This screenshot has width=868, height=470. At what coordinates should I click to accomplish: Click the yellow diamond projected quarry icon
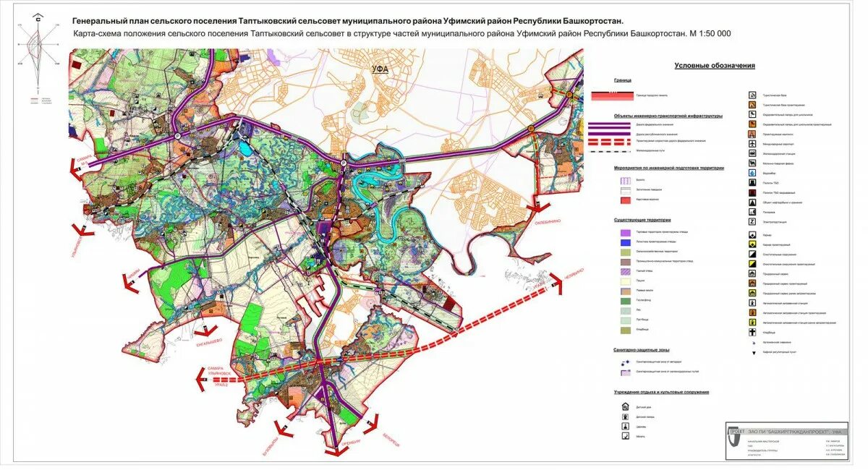pyautogui.click(x=752, y=244)
